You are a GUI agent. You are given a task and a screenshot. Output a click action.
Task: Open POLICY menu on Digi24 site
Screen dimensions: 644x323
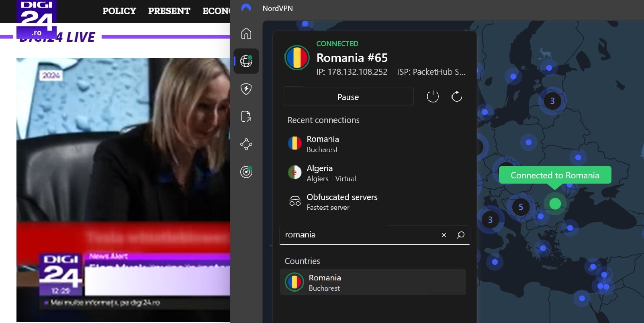tap(119, 11)
